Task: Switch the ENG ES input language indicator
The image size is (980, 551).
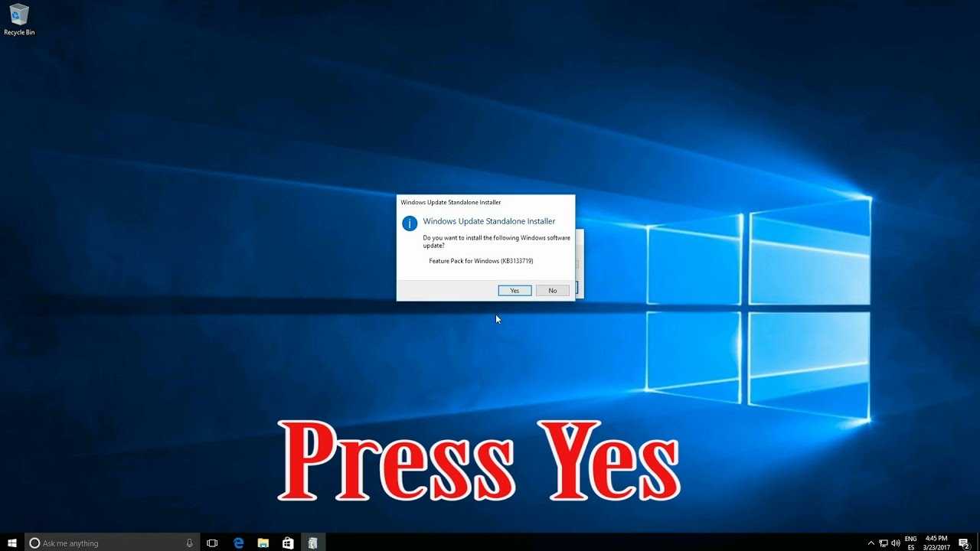Action: pyautogui.click(x=911, y=543)
